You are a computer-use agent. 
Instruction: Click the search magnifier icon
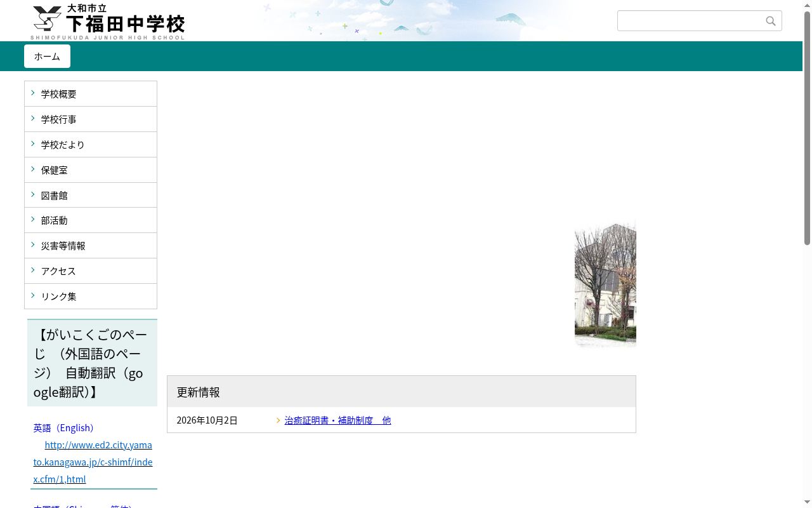771,21
